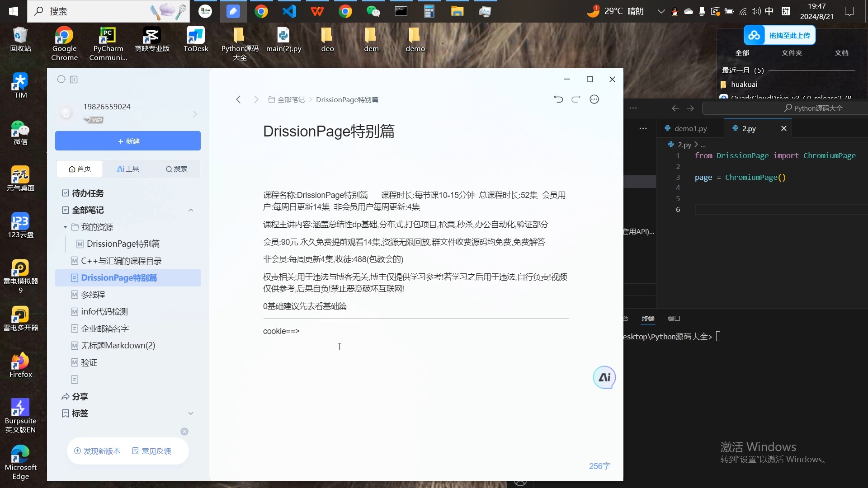Screen dimensions: 868x488
Task: Open ToDesk desktop shortcut
Action: pyautogui.click(x=196, y=40)
